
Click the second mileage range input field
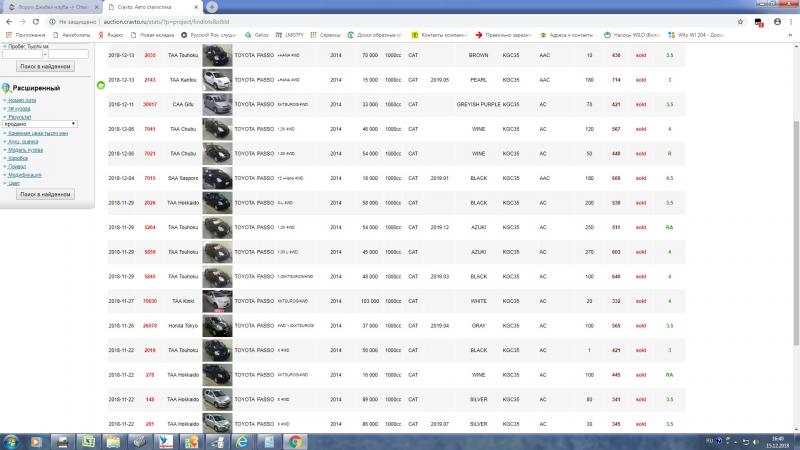point(68,54)
